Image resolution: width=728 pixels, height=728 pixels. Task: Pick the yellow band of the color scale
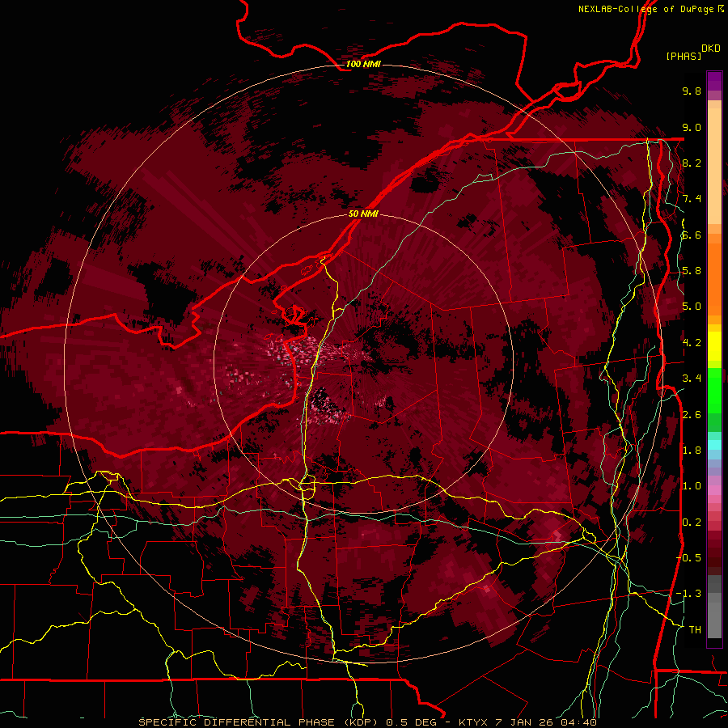[714, 346]
